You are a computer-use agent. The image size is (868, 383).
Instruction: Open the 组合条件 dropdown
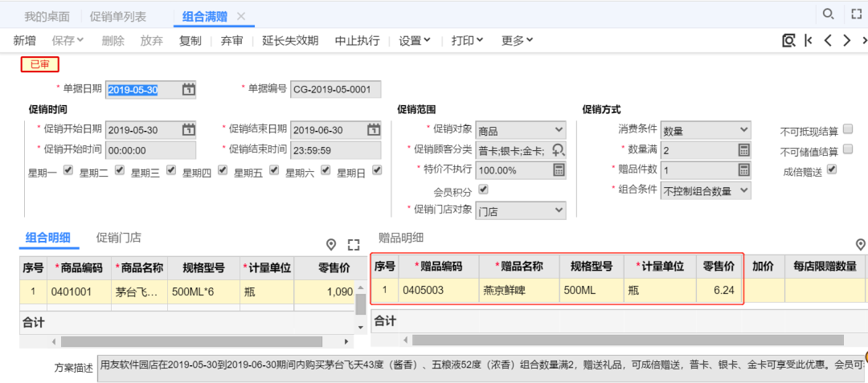point(706,190)
